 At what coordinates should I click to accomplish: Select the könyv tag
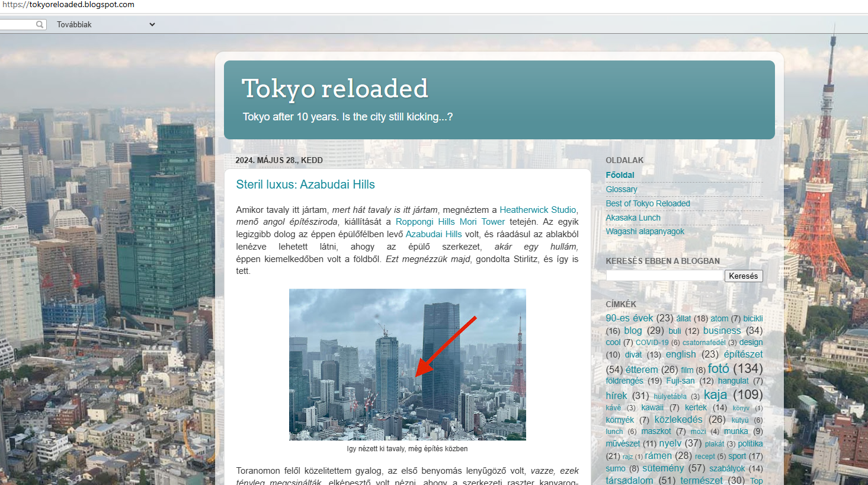741,408
